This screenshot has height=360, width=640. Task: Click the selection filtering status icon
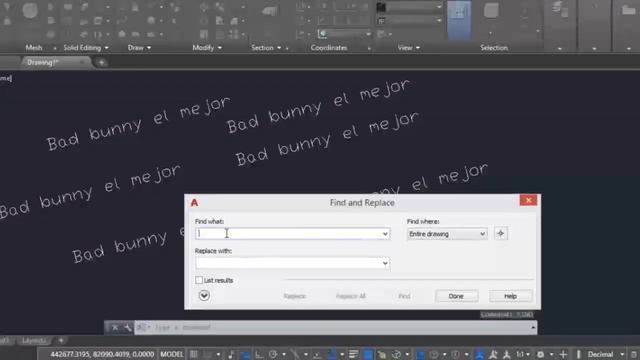[434, 354]
